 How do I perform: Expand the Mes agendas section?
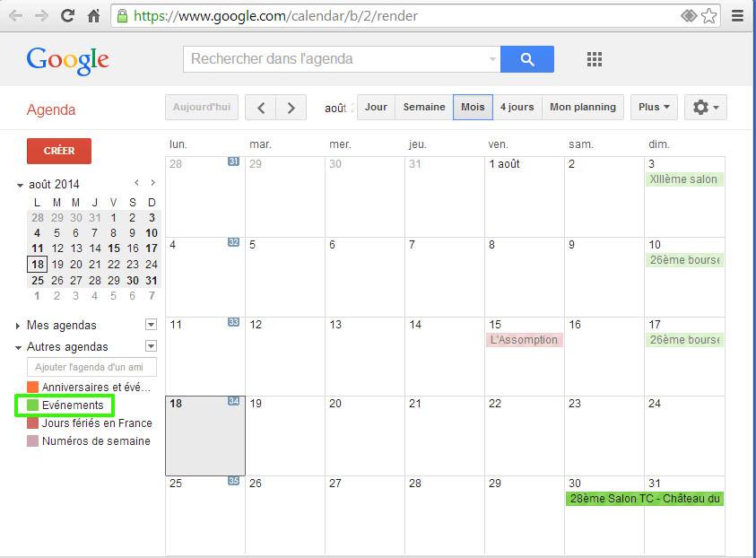(18, 326)
